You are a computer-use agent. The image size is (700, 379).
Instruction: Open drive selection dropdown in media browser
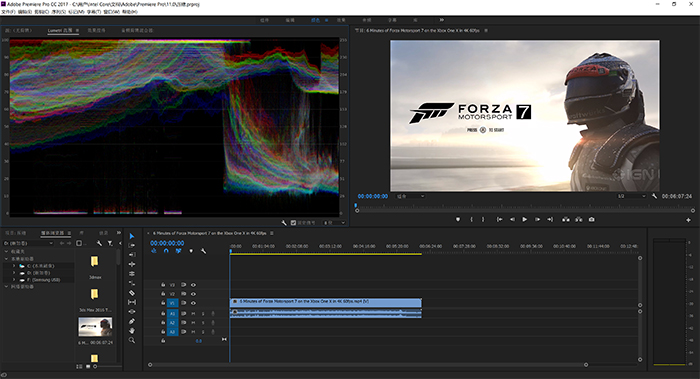click(x=28, y=243)
